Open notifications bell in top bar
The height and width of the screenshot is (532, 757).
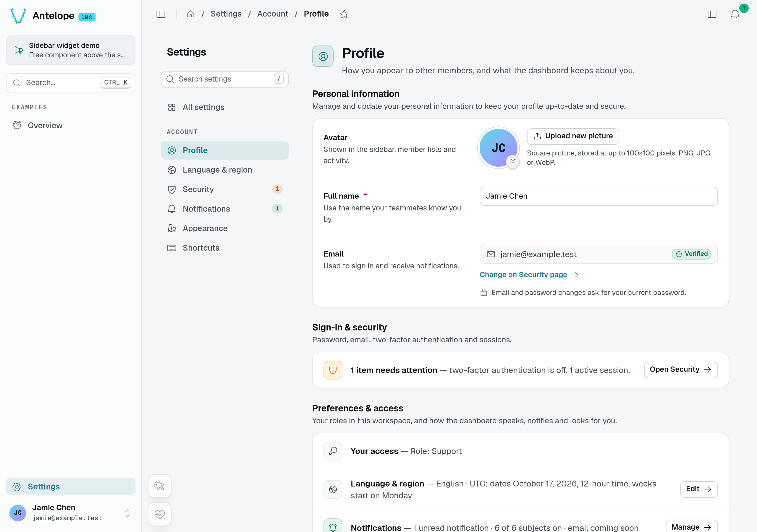tap(735, 14)
